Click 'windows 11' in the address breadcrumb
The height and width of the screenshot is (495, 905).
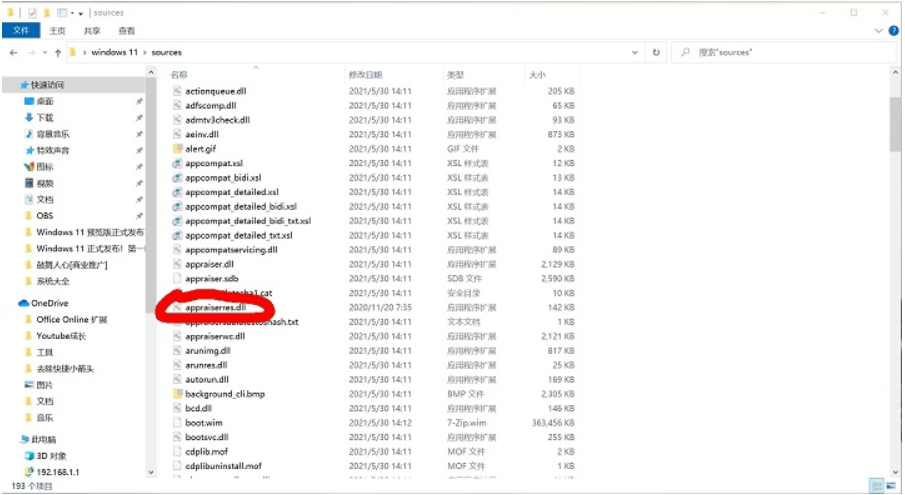pos(114,52)
